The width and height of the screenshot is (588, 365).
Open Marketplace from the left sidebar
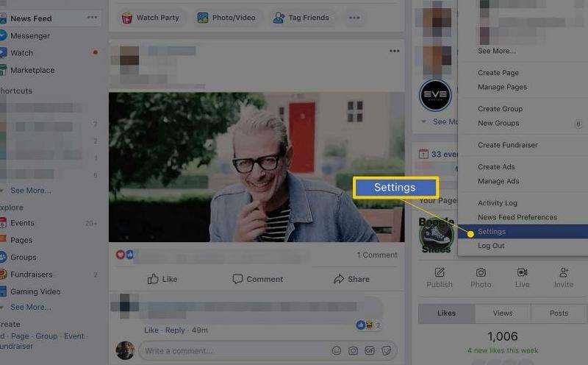coord(32,70)
